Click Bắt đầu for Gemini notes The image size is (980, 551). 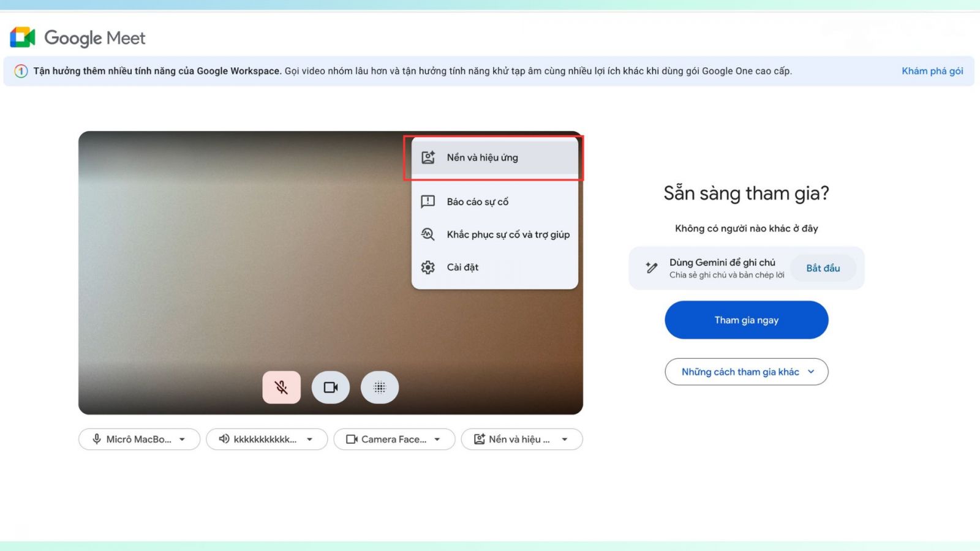[823, 268]
